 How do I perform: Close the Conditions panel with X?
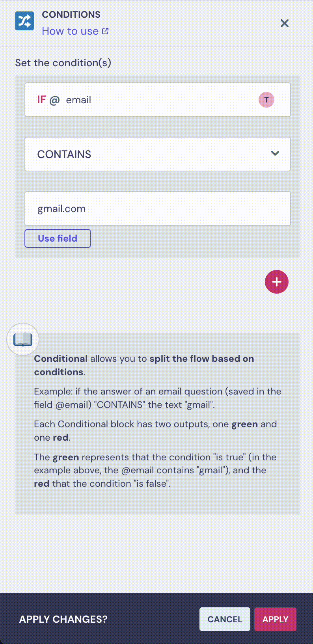[x=284, y=24]
